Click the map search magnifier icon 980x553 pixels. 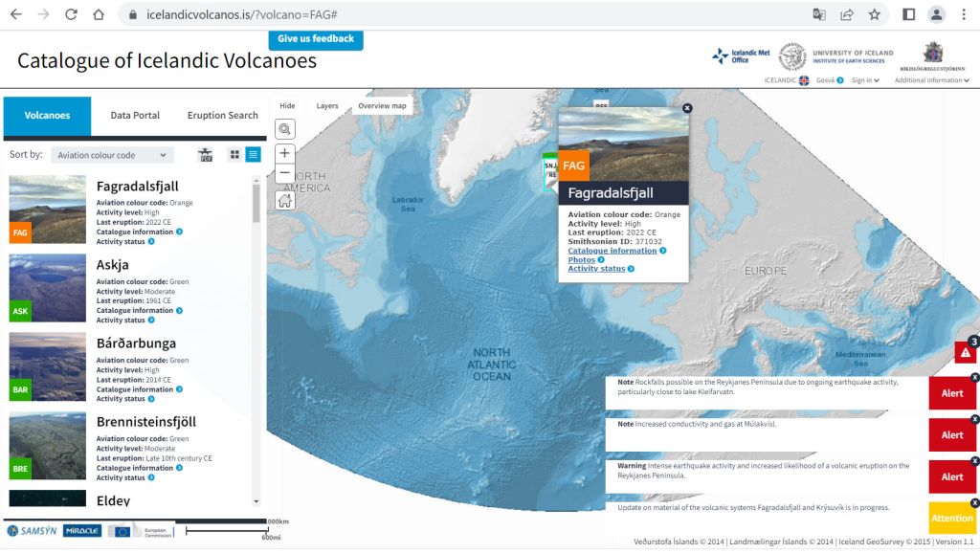(284, 129)
